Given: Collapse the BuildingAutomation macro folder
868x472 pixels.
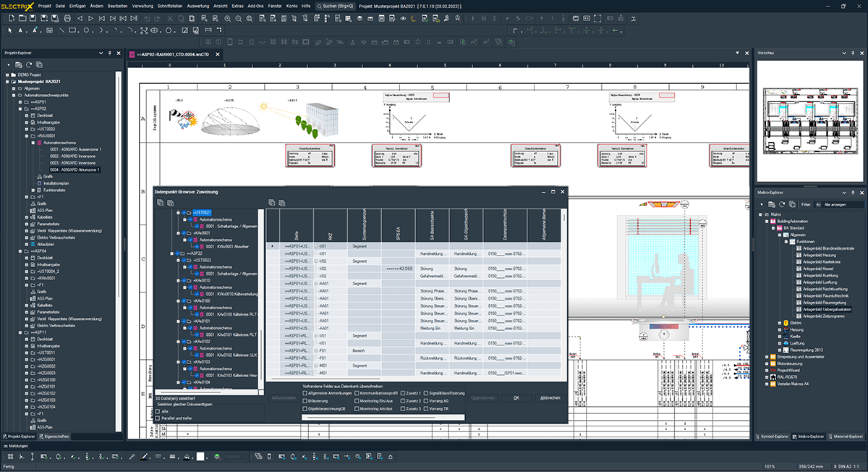Looking at the screenshot, I should coord(767,222).
